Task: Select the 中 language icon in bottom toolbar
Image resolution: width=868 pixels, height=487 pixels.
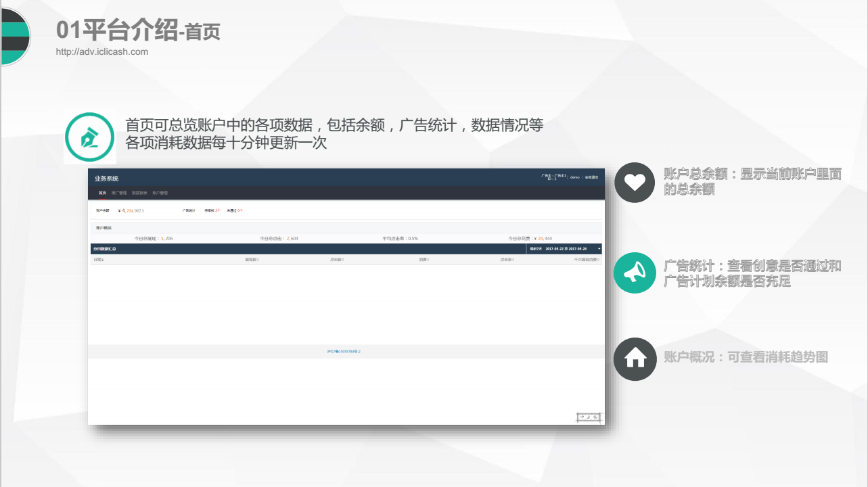Action: [x=583, y=417]
